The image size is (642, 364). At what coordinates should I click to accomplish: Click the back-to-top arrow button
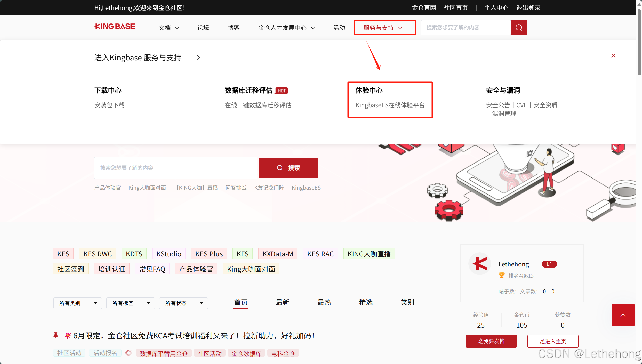pos(623,315)
